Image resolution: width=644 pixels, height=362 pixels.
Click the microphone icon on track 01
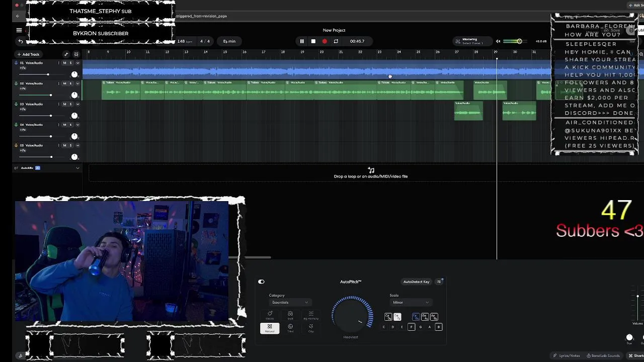pos(16,63)
